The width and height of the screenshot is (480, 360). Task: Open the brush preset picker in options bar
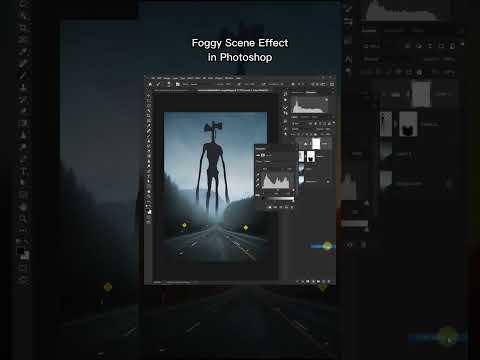[169, 84]
